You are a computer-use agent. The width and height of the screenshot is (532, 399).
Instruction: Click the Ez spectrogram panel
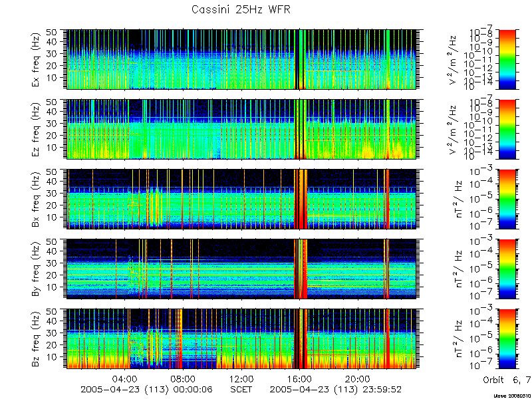click(x=241, y=129)
